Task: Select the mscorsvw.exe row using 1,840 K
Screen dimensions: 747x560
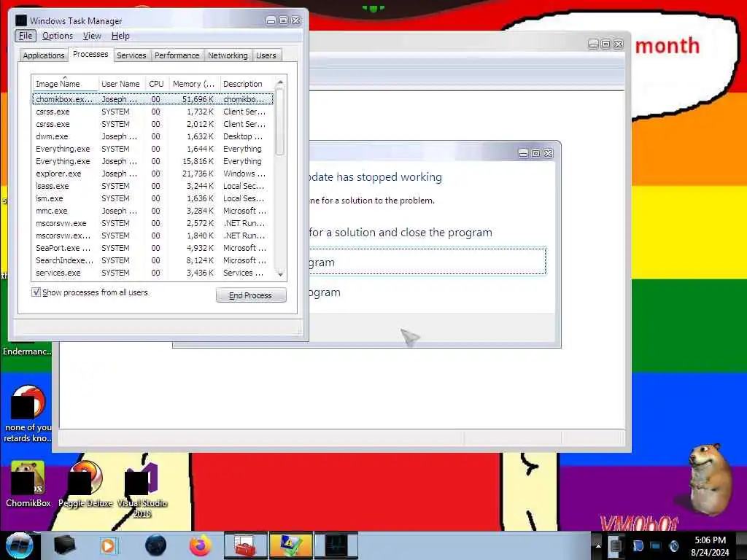Action: pos(152,236)
